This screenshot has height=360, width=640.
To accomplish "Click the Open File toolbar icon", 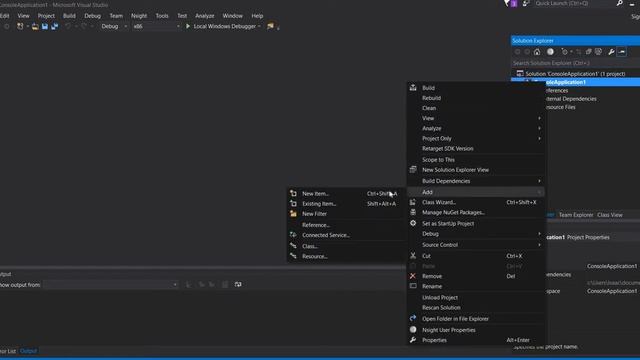I will coord(35,27).
